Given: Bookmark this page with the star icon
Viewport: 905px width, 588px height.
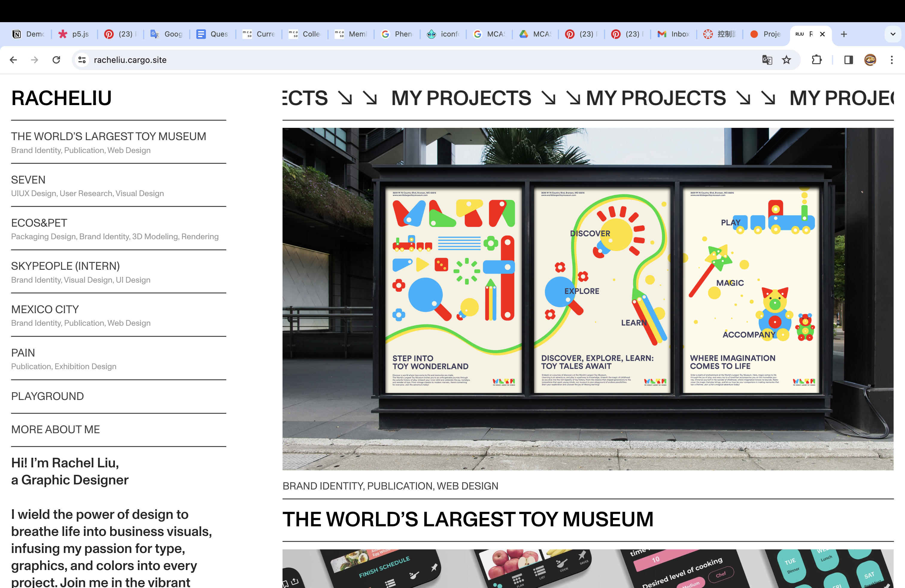Looking at the screenshot, I should [x=786, y=60].
